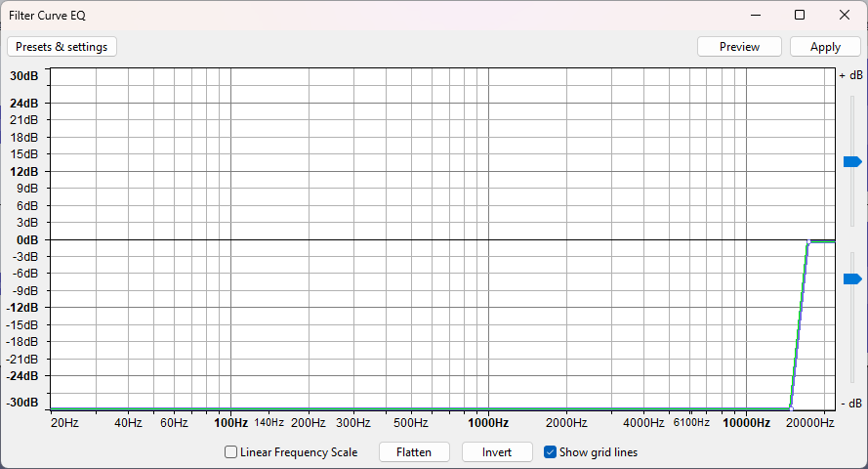Click the Filter Curve EQ title bar
Screen dimensions: 868x469
pyautogui.click(x=391, y=15)
